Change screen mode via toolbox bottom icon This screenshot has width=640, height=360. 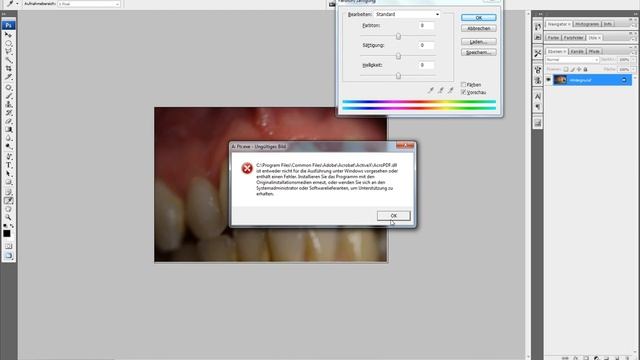(8, 256)
